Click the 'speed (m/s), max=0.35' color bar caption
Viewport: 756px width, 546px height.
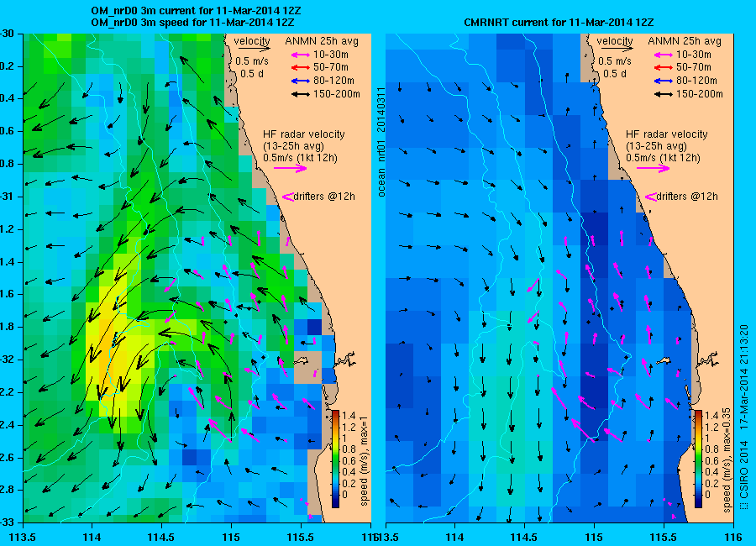(x=727, y=459)
